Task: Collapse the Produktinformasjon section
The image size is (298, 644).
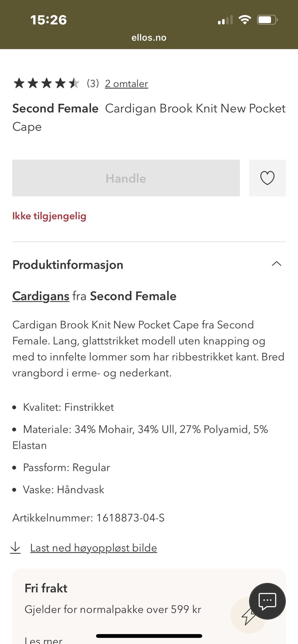Action: [x=277, y=264]
